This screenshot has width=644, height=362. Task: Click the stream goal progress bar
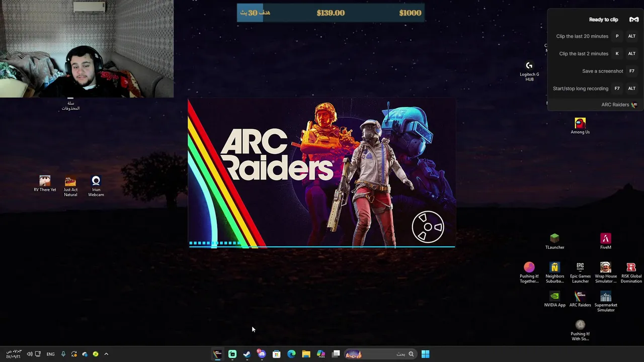pyautogui.click(x=331, y=13)
